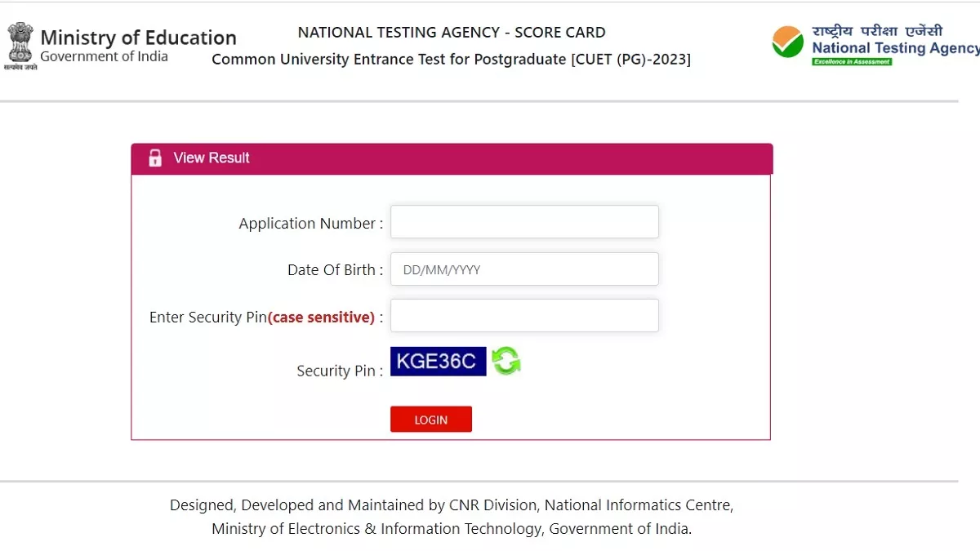Click the green refresh captcha icon
Image resolution: width=980 pixels, height=551 pixels.
pyautogui.click(x=506, y=361)
